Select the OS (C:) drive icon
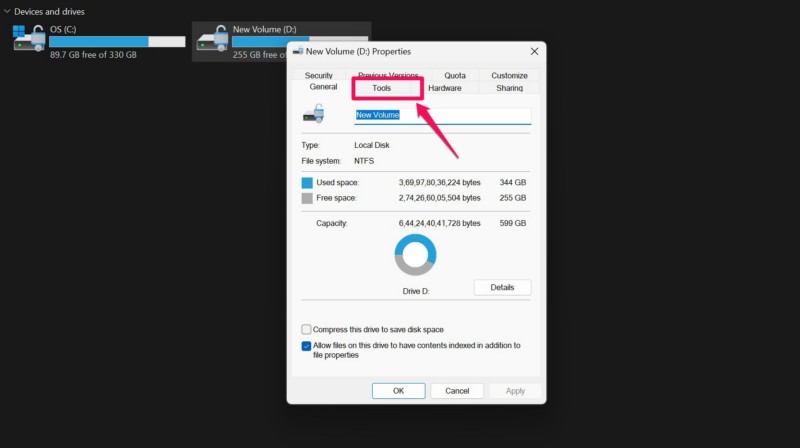Viewport: 800px width, 448px height. (x=29, y=38)
